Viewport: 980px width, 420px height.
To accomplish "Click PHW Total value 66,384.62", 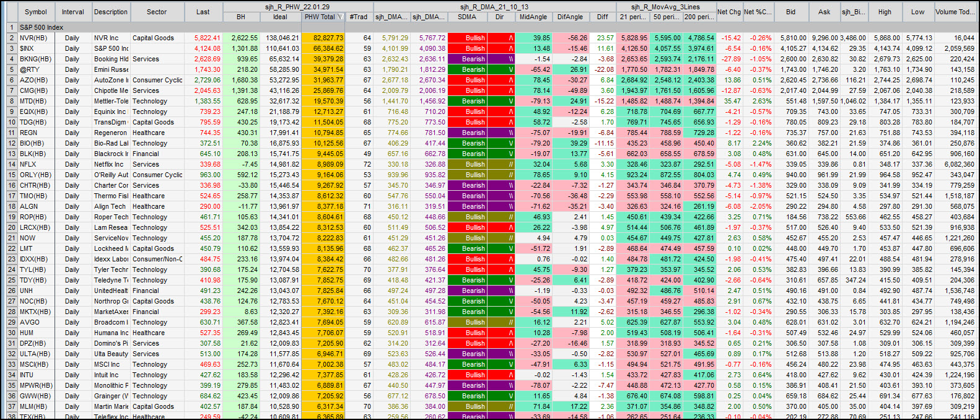I will [x=323, y=48].
